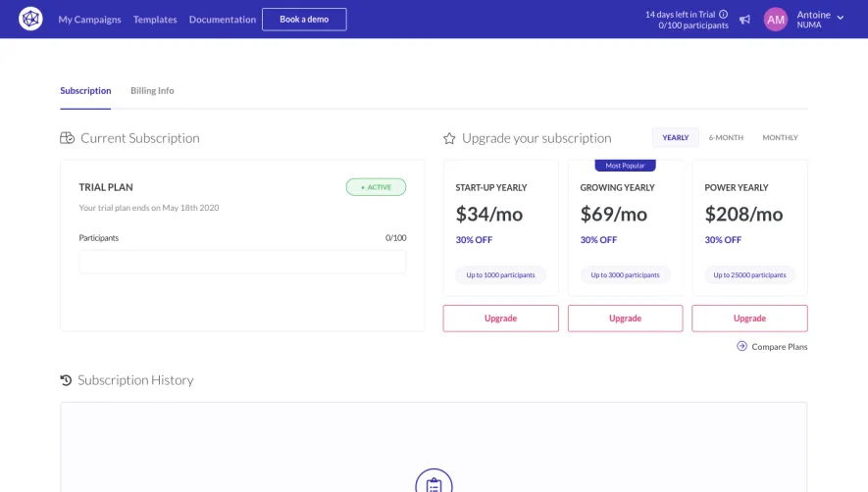Upgrade to the Start-Up Yearly plan

point(500,319)
